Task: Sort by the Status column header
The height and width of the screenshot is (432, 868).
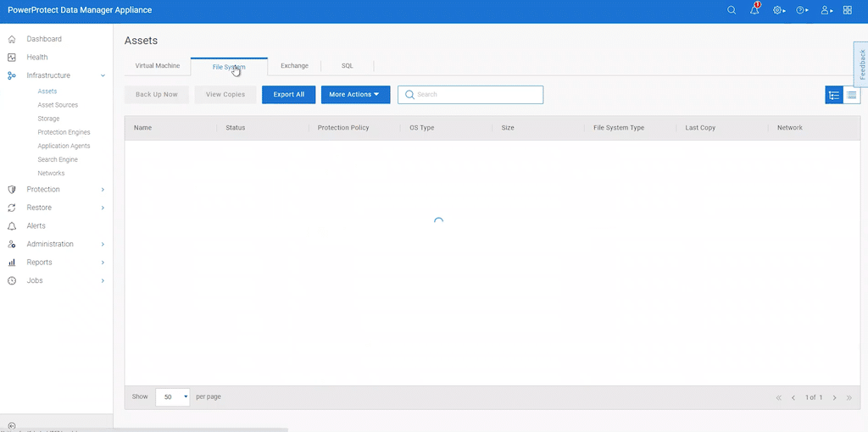Action: coord(236,128)
